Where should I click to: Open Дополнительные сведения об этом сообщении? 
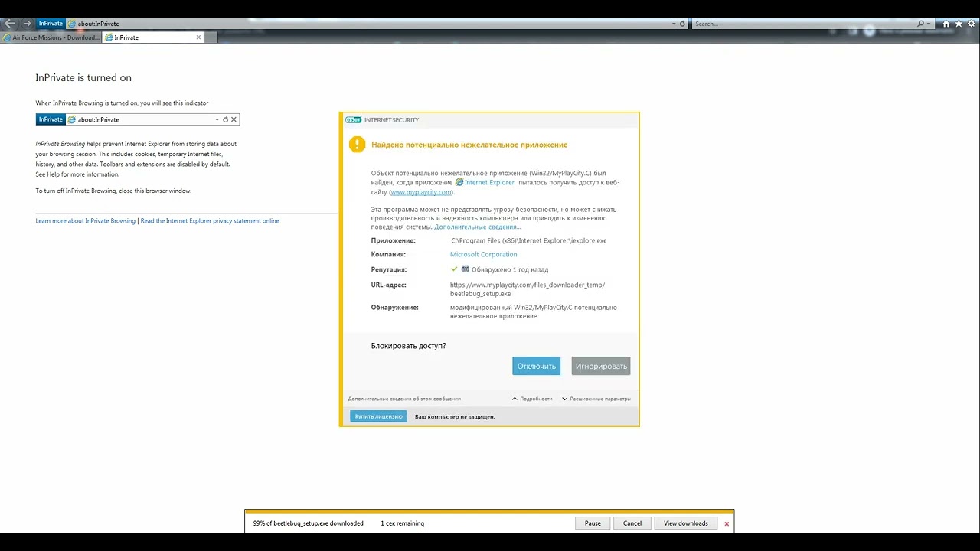tap(404, 399)
